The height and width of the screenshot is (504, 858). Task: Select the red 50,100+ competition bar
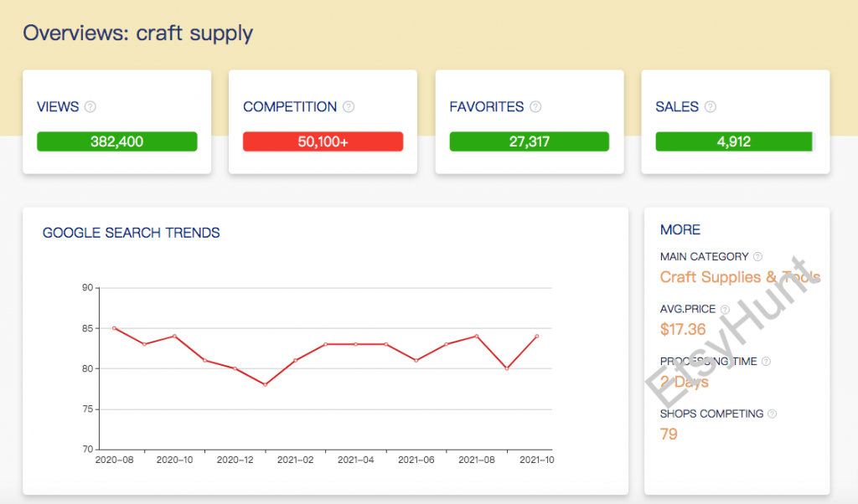(x=323, y=141)
